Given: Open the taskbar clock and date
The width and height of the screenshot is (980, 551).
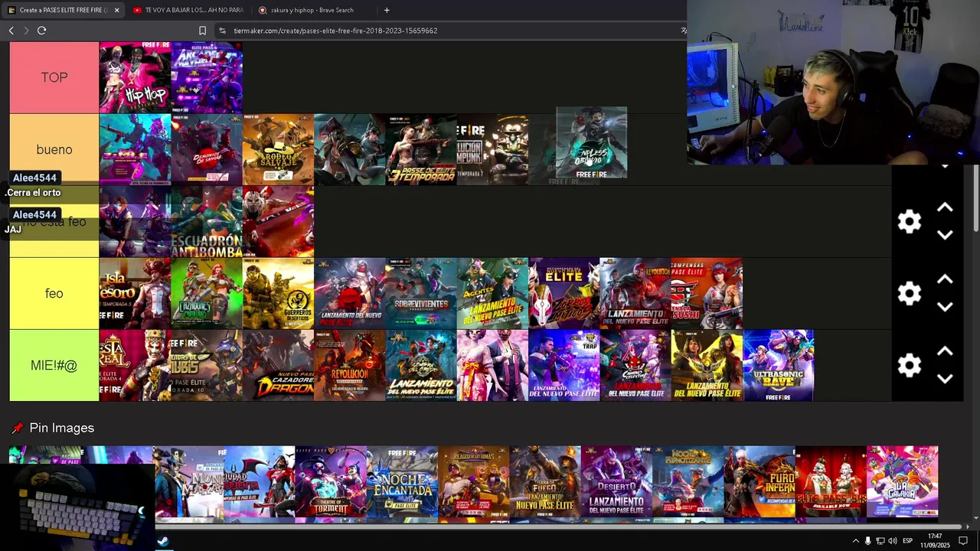Looking at the screenshot, I should click(935, 540).
